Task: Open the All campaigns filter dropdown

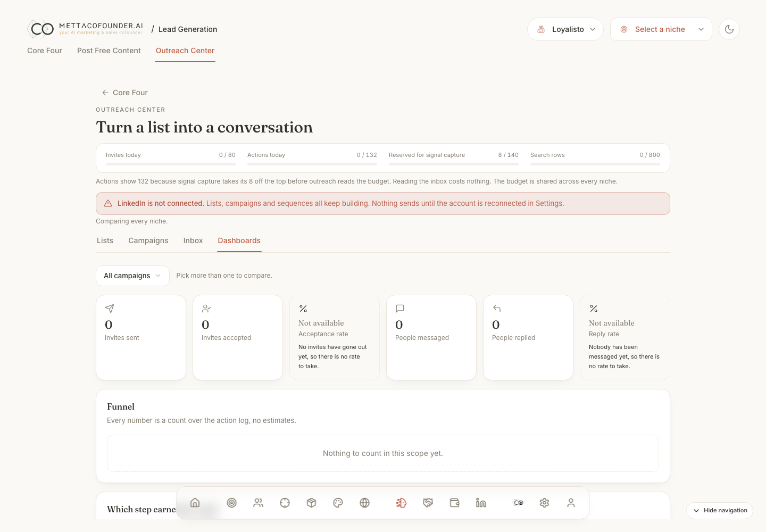Action: pos(132,276)
